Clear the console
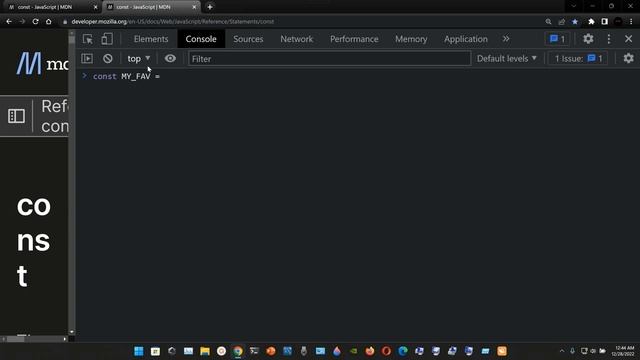This screenshot has height=360, width=640. (x=108, y=58)
